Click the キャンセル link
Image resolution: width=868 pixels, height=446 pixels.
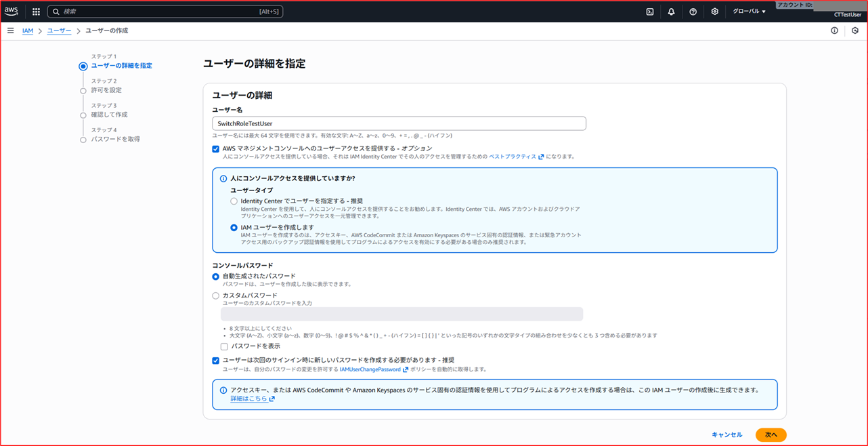(726, 434)
